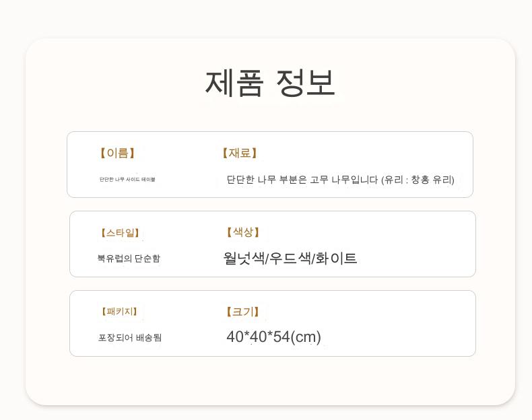Screen dimensions: 532x420
Task: Choose the 화이트 color text
Action: [337, 258]
